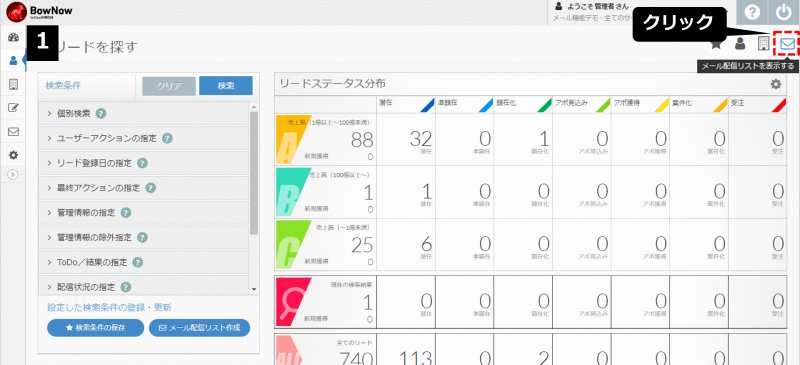
Task: Open the settings gear in left sidebar
Action: 14,155
